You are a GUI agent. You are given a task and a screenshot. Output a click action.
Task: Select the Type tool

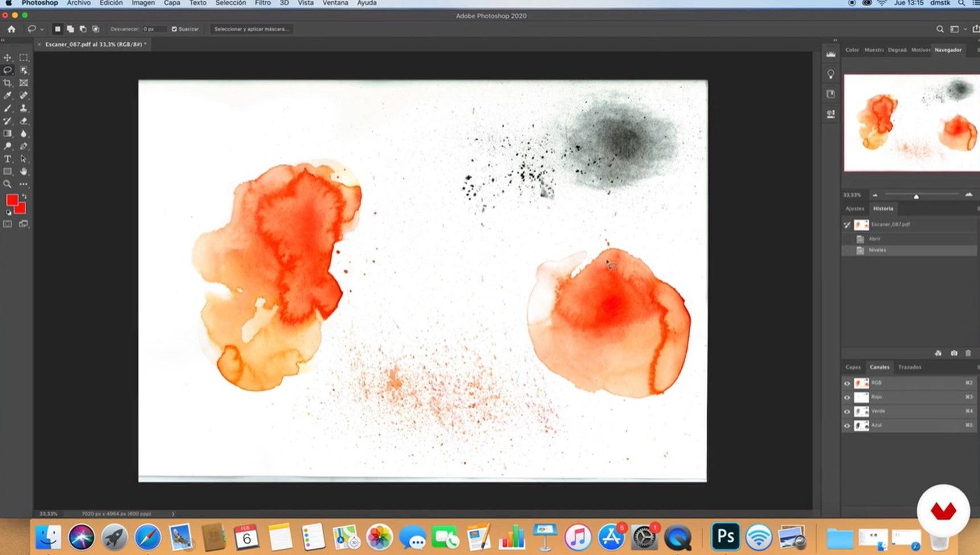click(7, 159)
